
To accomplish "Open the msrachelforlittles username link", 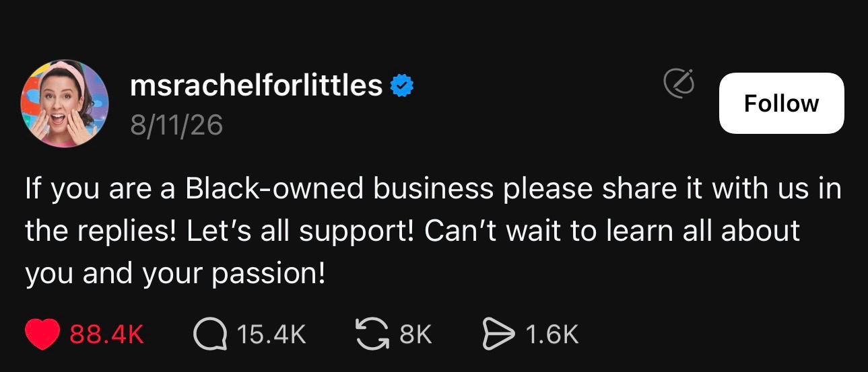I will (257, 85).
